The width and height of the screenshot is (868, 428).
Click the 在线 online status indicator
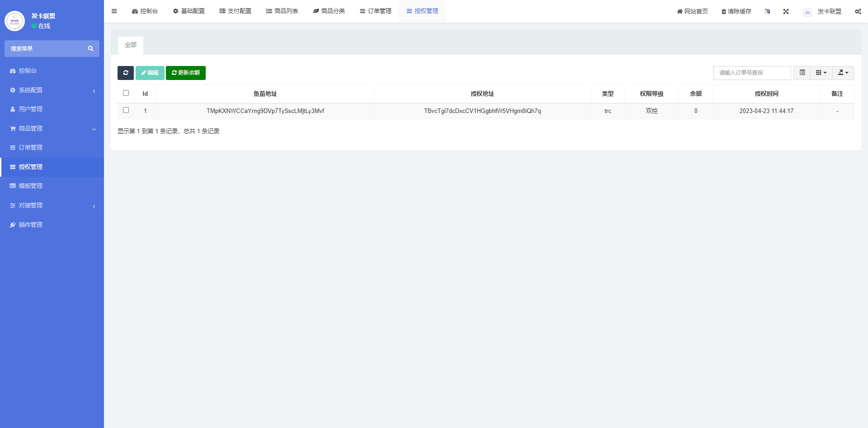(x=41, y=26)
